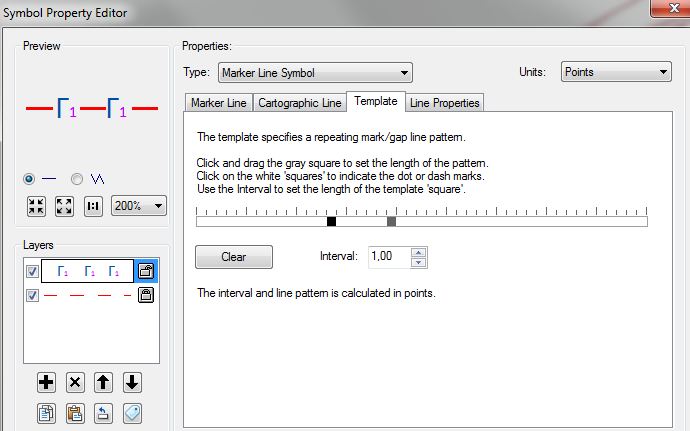
Task: Click the black mark square on the template
Action: (x=331, y=221)
